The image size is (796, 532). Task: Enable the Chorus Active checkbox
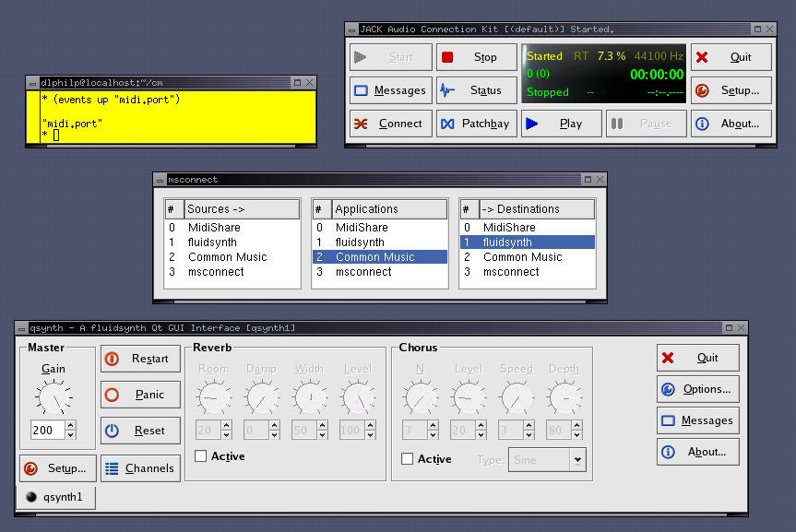tap(408, 459)
